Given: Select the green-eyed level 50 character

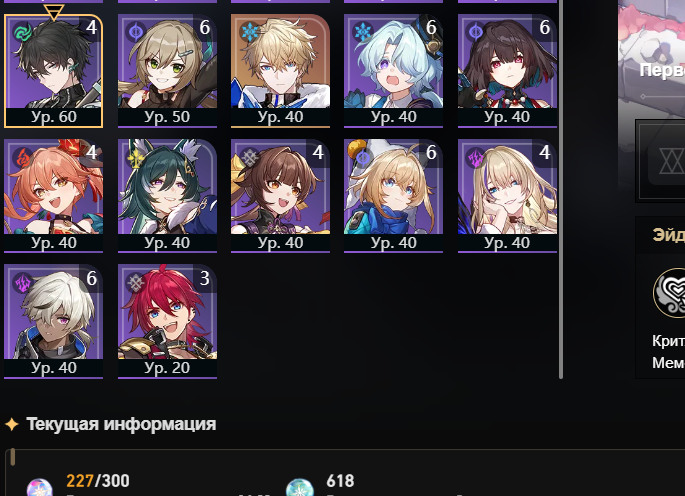Looking at the screenshot, I should (x=167, y=71).
